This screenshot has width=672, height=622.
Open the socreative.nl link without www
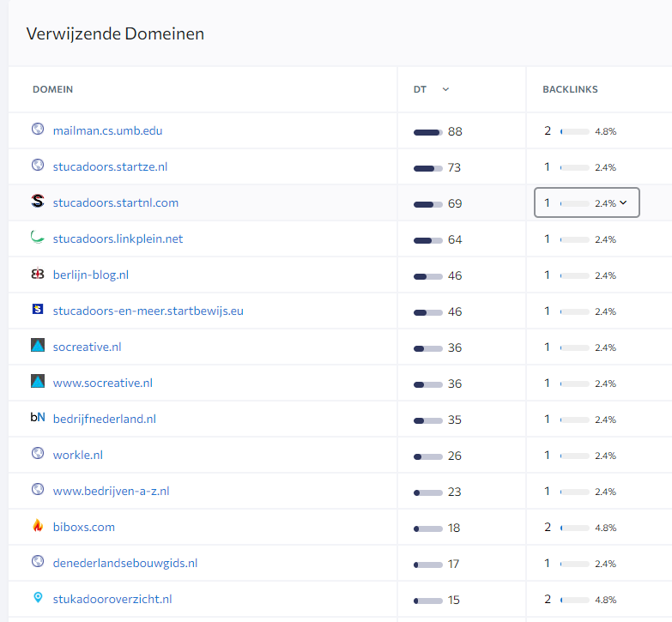87,347
